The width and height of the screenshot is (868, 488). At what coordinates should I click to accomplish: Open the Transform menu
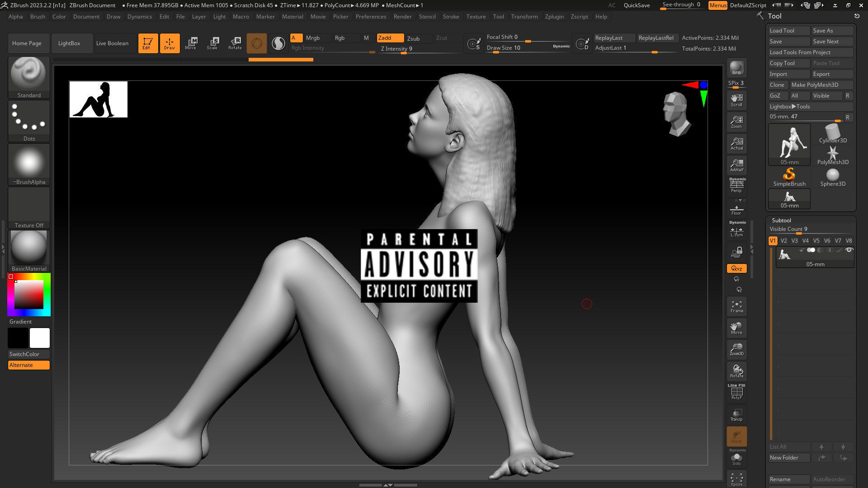pos(524,16)
